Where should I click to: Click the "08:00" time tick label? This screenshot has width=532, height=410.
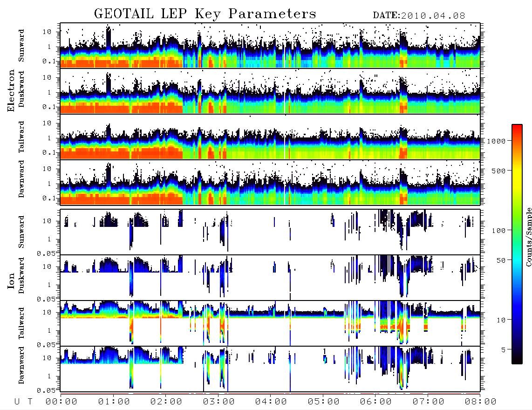pos(481,402)
